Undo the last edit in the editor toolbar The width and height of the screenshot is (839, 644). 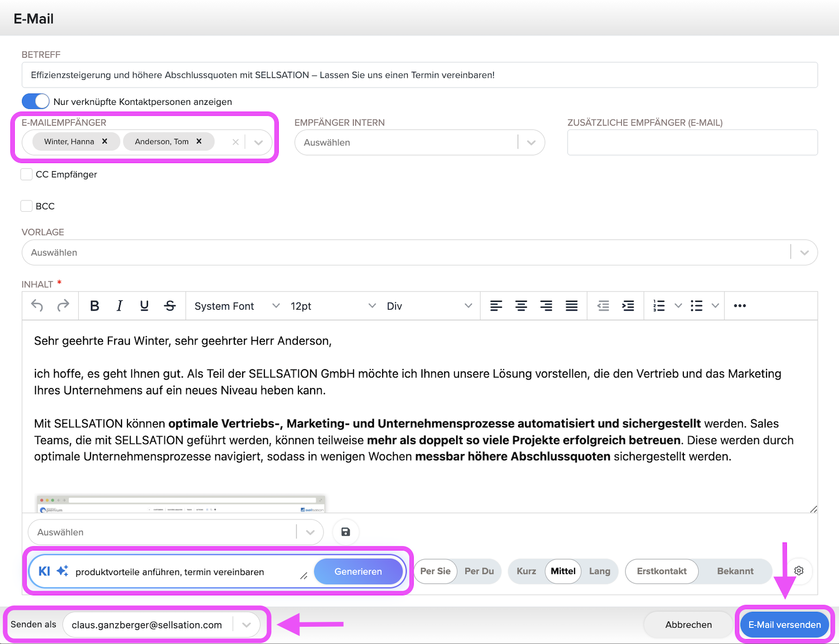point(37,306)
